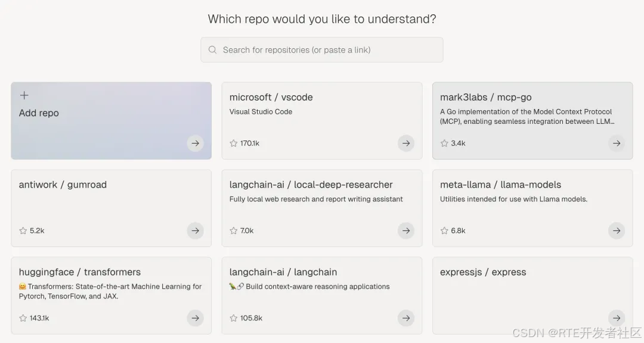Click arrow on huggingface / transformers card
The image size is (644, 343).
[x=195, y=318]
